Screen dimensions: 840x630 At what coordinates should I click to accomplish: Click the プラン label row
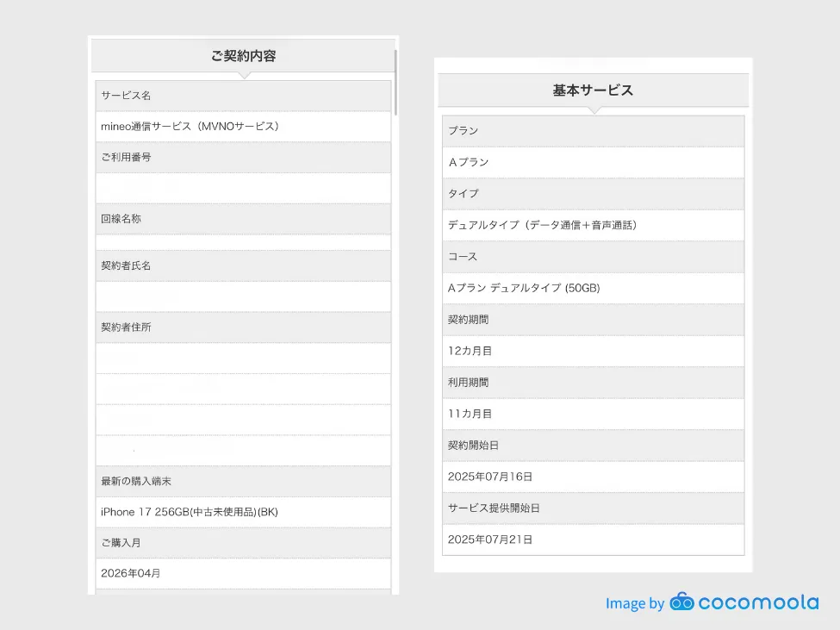point(593,131)
